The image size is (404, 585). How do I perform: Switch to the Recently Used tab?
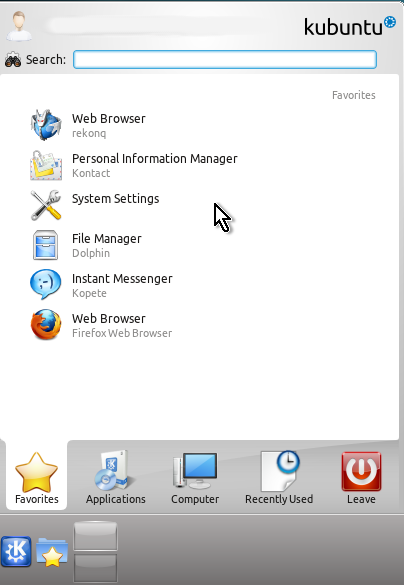click(x=279, y=478)
